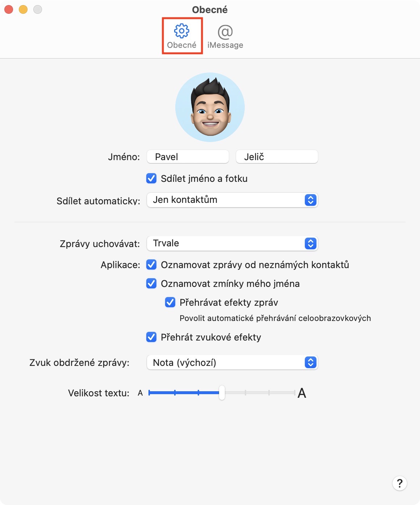The image size is (420, 505).
Task: Click the gray zoom window button
Action: click(x=38, y=10)
